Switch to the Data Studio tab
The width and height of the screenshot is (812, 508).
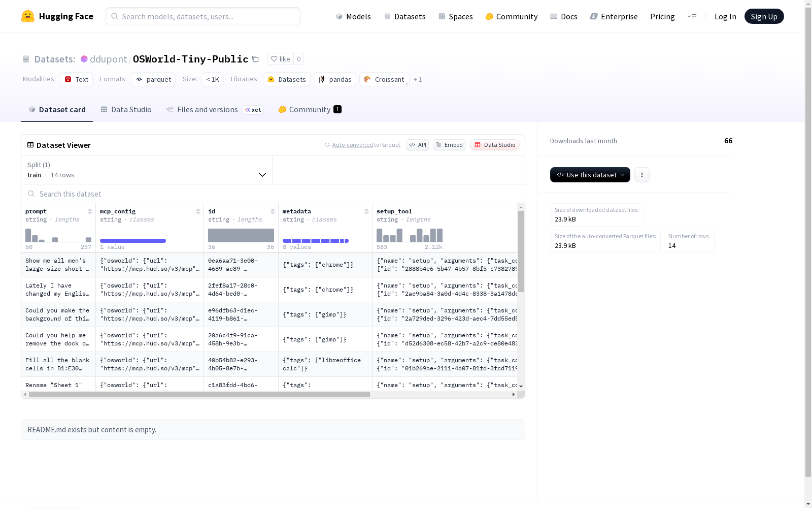coord(126,110)
